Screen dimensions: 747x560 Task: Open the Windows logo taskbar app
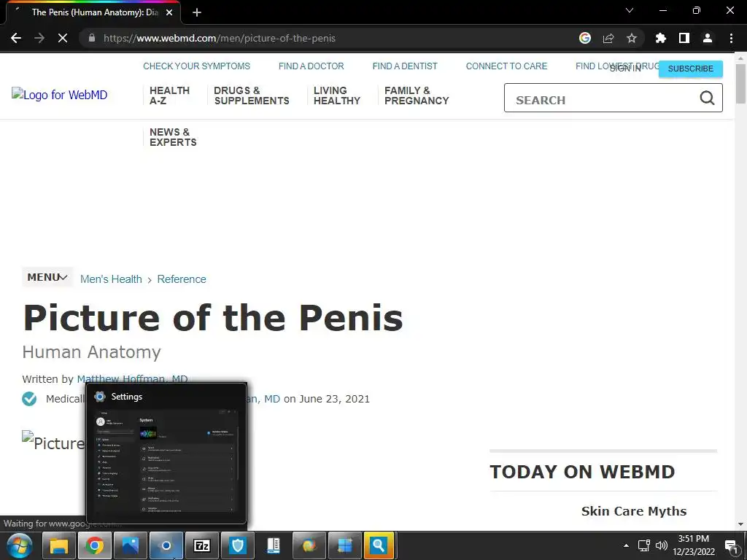pos(345,545)
